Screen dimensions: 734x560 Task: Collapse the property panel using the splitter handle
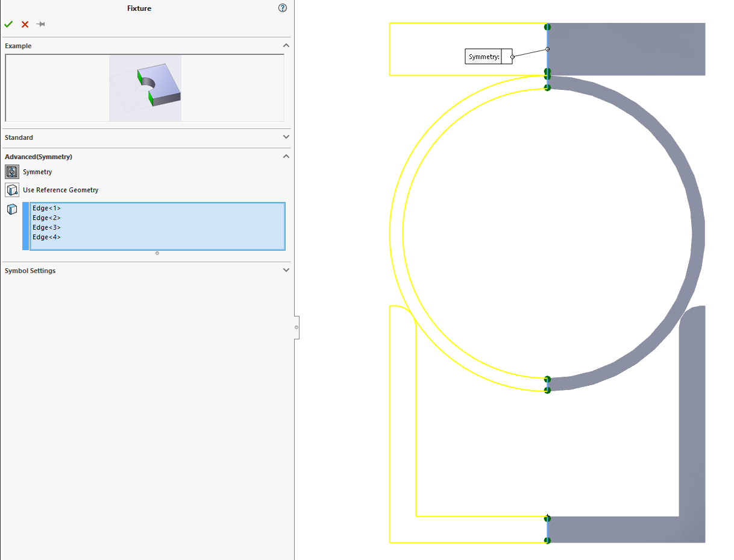[x=296, y=327]
